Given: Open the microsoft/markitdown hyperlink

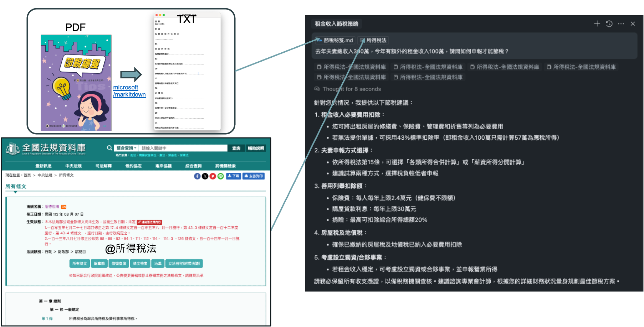Looking at the screenshot, I should point(129,91).
